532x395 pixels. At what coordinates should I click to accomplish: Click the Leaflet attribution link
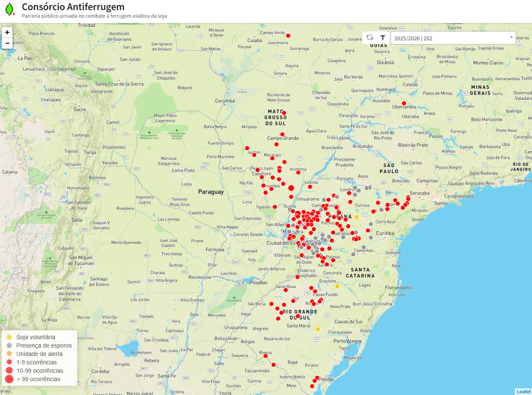(x=523, y=392)
